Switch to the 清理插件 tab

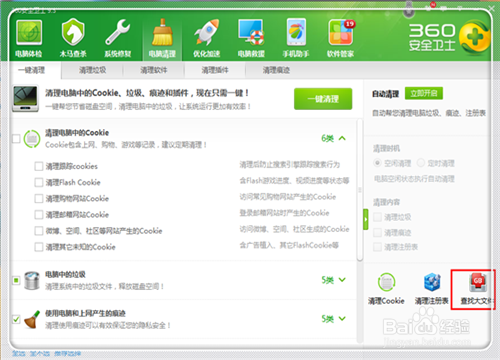point(215,70)
